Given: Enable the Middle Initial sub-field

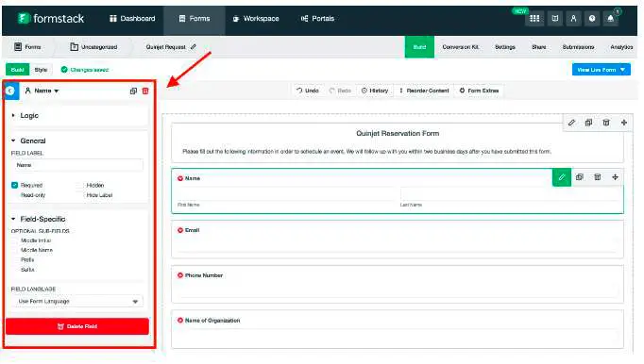Looking at the screenshot, I should coord(15,240).
